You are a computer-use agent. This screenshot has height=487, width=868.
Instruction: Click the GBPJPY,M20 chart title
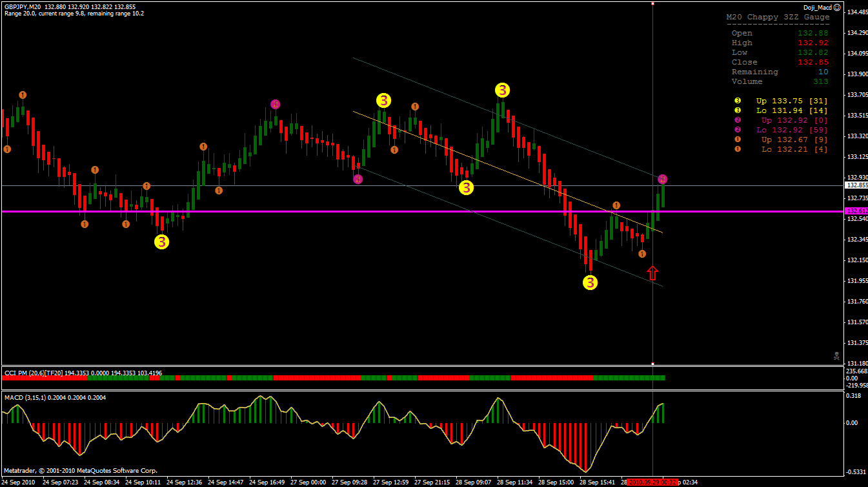(23, 6)
